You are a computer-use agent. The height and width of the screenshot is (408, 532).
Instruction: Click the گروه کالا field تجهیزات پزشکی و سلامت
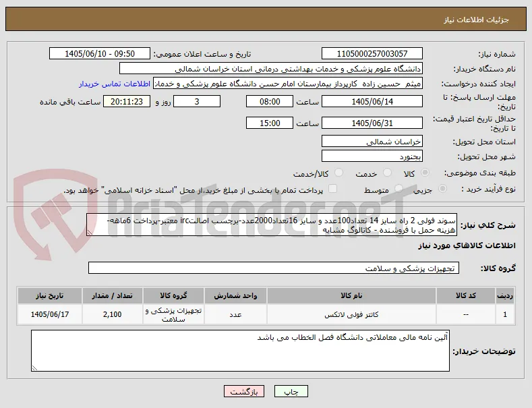point(274,268)
